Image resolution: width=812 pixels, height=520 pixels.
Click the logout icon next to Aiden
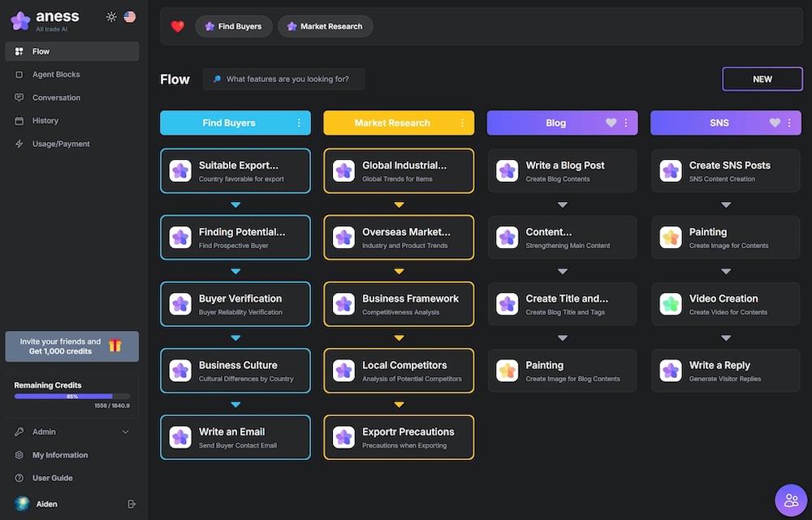132,504
